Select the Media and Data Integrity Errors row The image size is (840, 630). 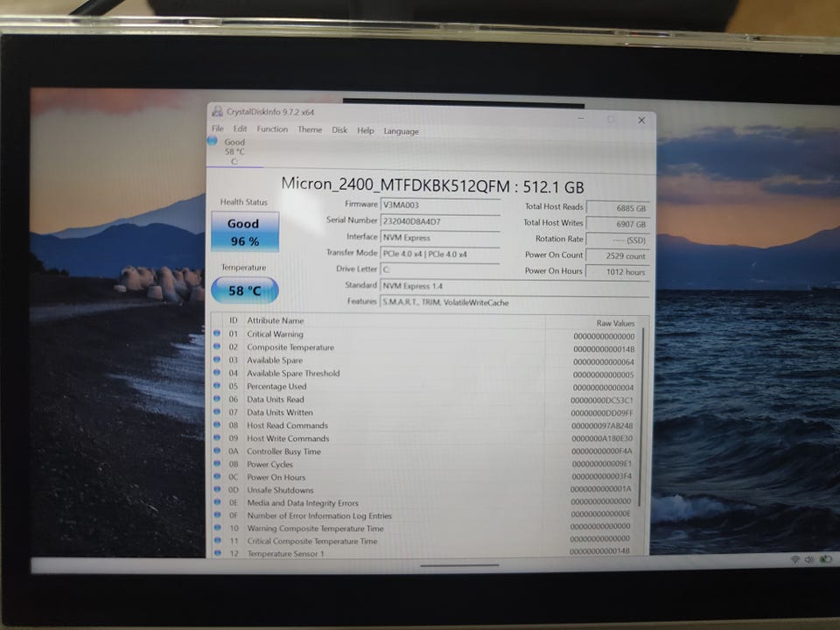(426, 502)
